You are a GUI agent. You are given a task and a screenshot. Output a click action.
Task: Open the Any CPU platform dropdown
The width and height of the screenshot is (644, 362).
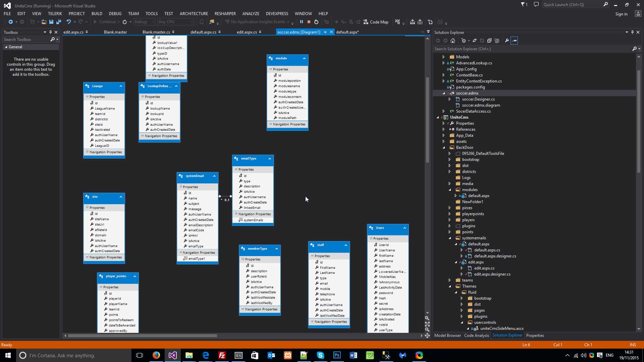[x=176, y=22]
